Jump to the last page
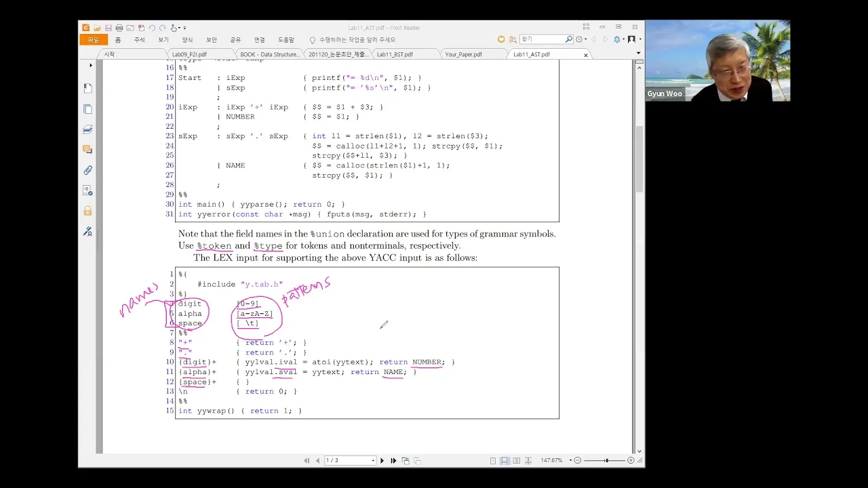868x488 pixels. [393, 461]
